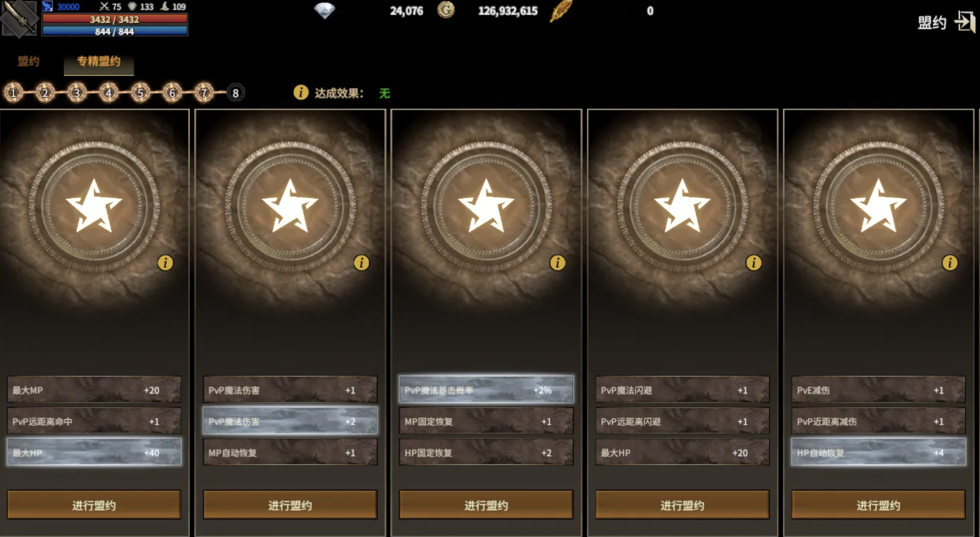
Task: Click 进行盟约 button on fourth card
Action: pos(682,505)
